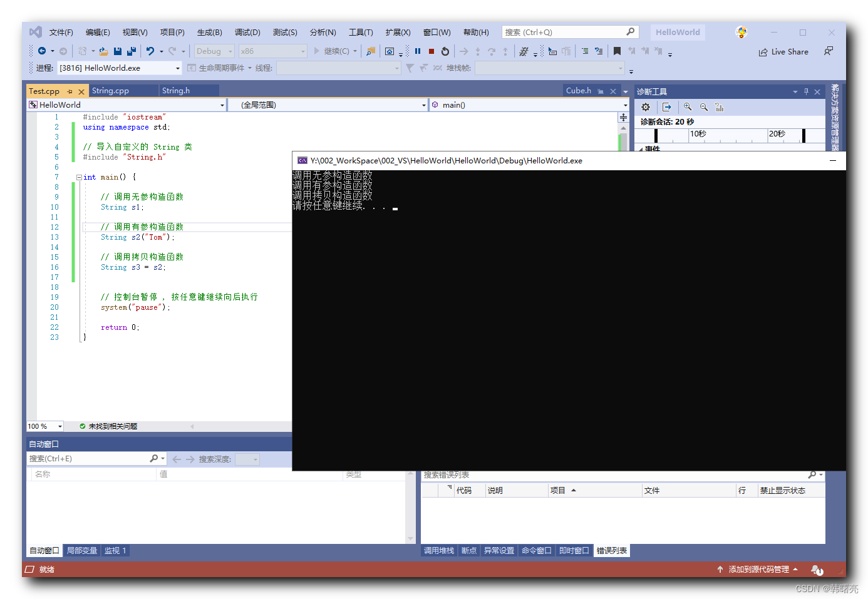
Task: Switch to the Breakpoints tab
Action: point(469,551)
